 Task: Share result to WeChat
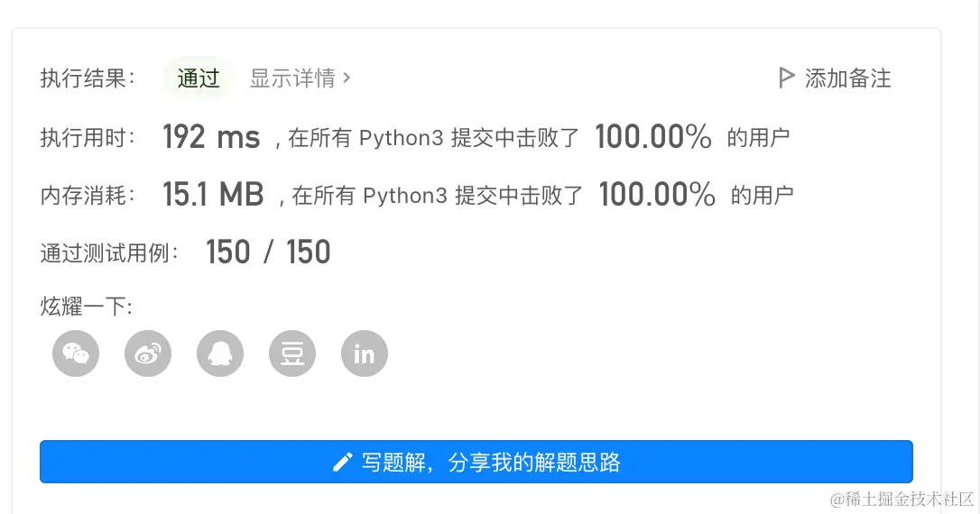coord(76,353)
